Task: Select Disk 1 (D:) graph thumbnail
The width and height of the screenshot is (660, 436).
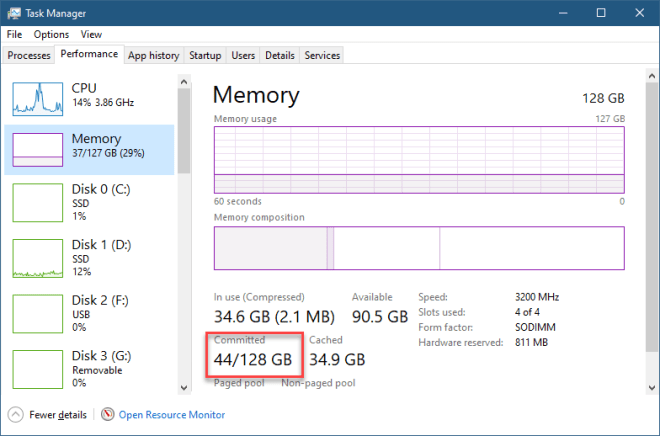Action: [x=37, y=258]
